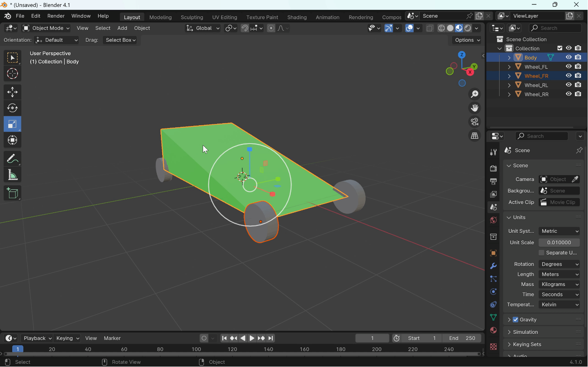This screenshot has height=367, width=588.
Task: Click the Pan view hand icon
Action: pos(475,108)
